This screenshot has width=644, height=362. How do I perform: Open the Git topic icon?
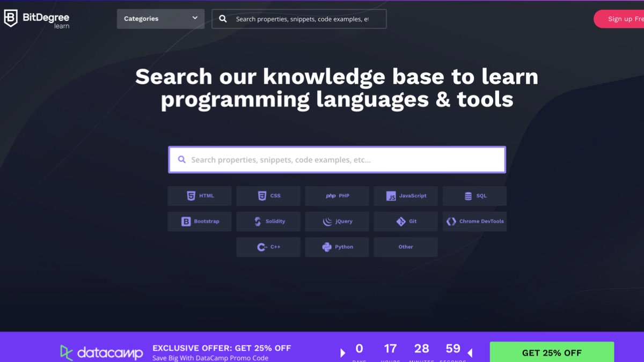[401, 221]
